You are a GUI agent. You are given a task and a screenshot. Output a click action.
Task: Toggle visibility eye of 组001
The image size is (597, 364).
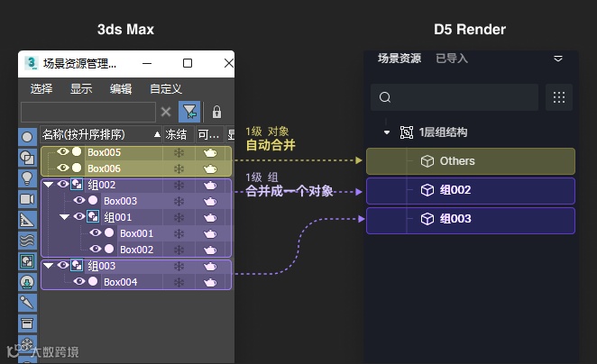pos(79,216)
